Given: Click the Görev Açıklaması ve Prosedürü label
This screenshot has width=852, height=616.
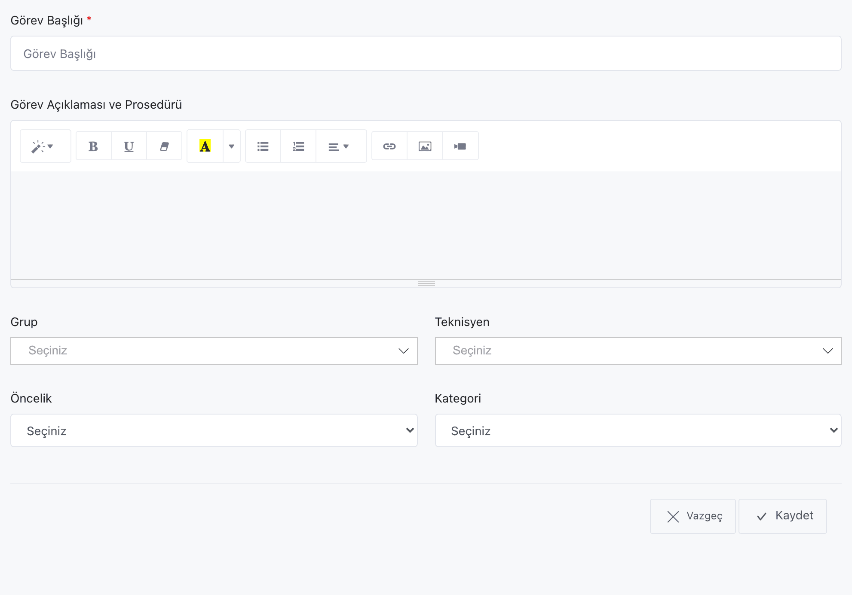Looking at the screenshot, I should tap(96, 105).
